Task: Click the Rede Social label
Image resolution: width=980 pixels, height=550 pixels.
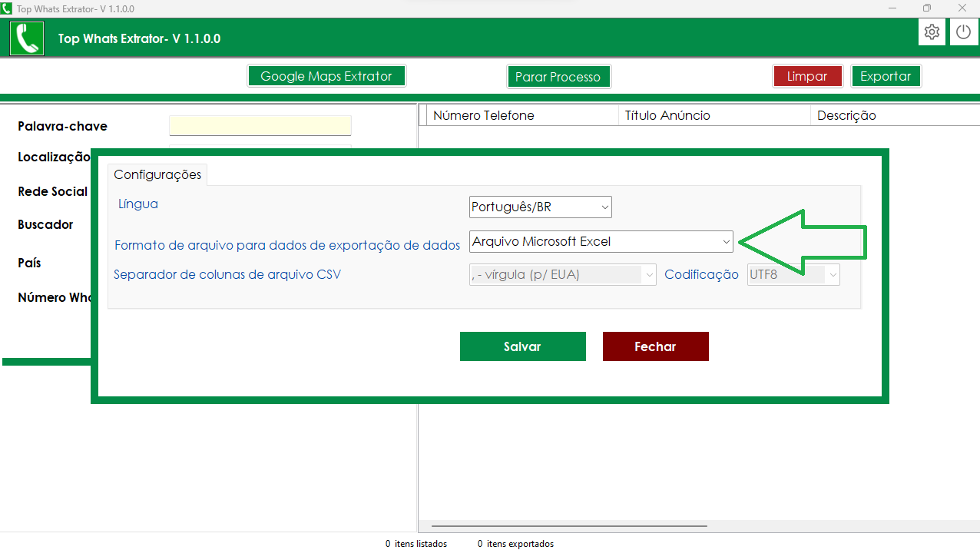Action: coord(52,191)
